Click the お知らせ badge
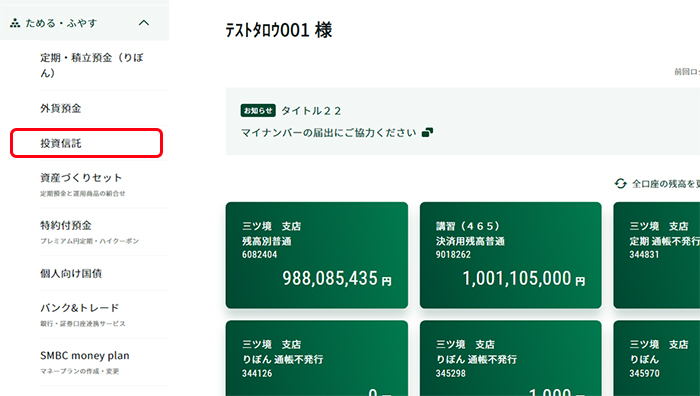 pos(258,110)
